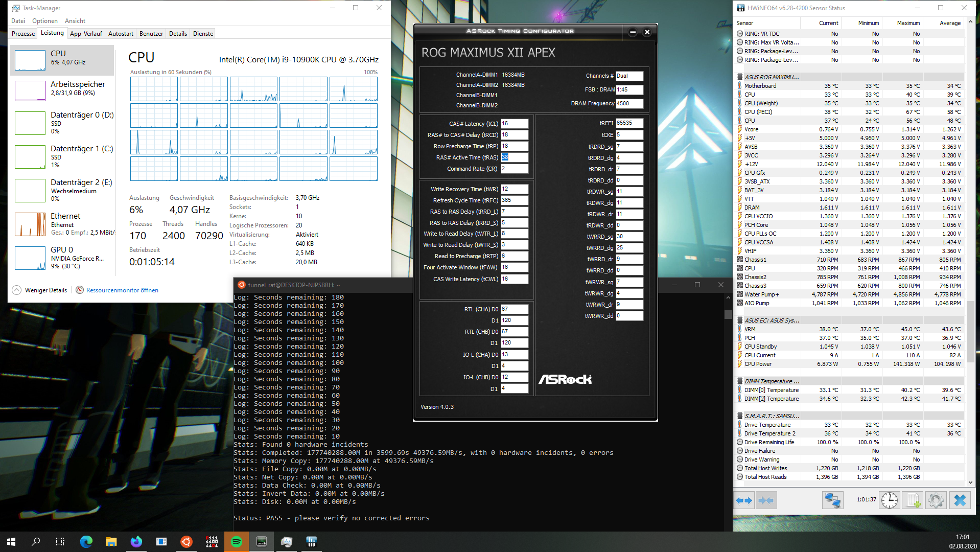Click the Write Recovery Time (tWR) field
Viewport: 980px width, 552px height.
pos(515,189)
